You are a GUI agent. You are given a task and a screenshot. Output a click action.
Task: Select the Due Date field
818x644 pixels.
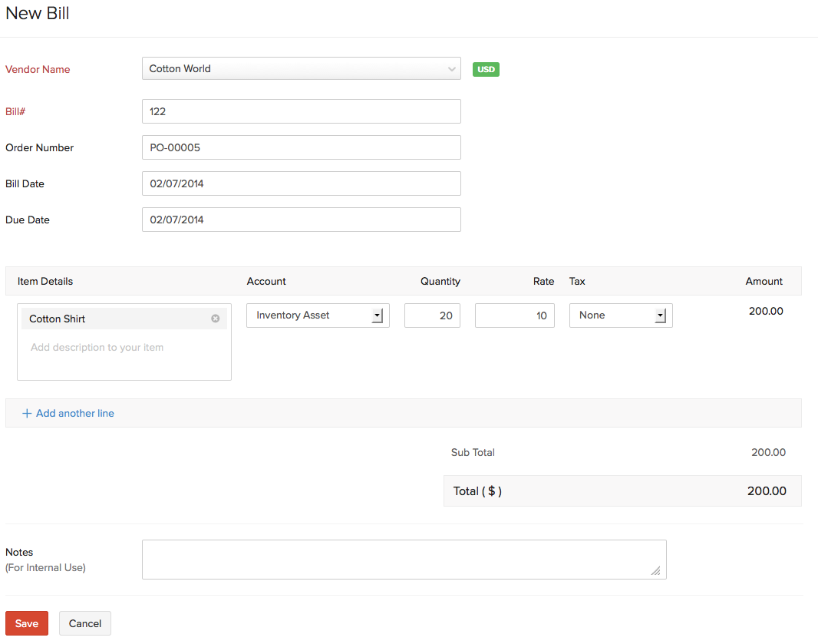301,220
